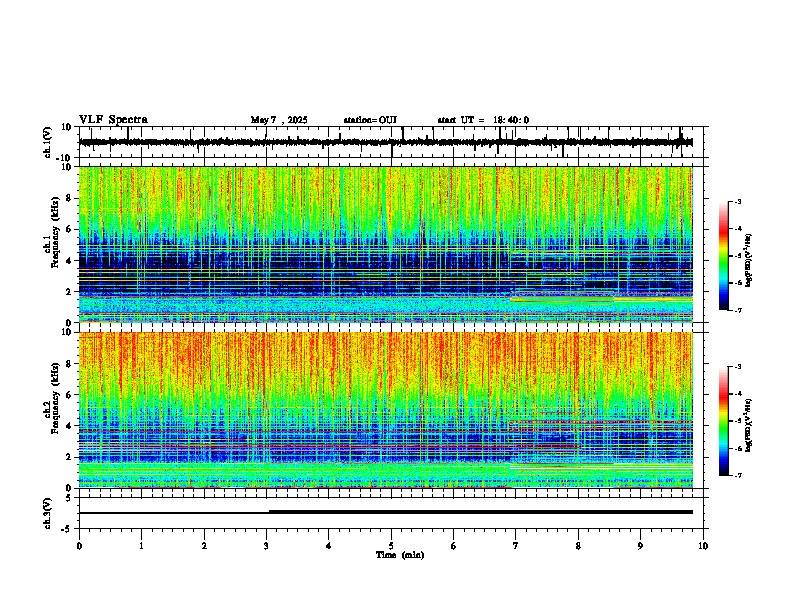Click time axis tick label "9"
The image size is (792, 612).
click(640, 546)
